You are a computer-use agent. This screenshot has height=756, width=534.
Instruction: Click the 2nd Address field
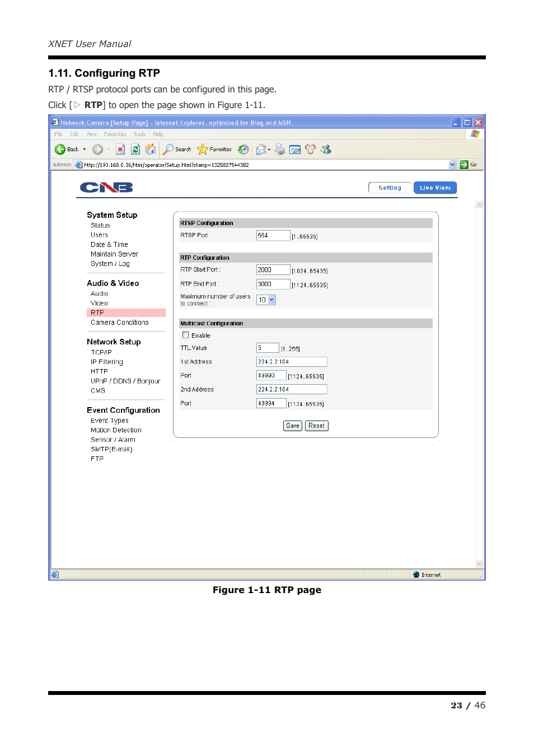pos(292,389)
